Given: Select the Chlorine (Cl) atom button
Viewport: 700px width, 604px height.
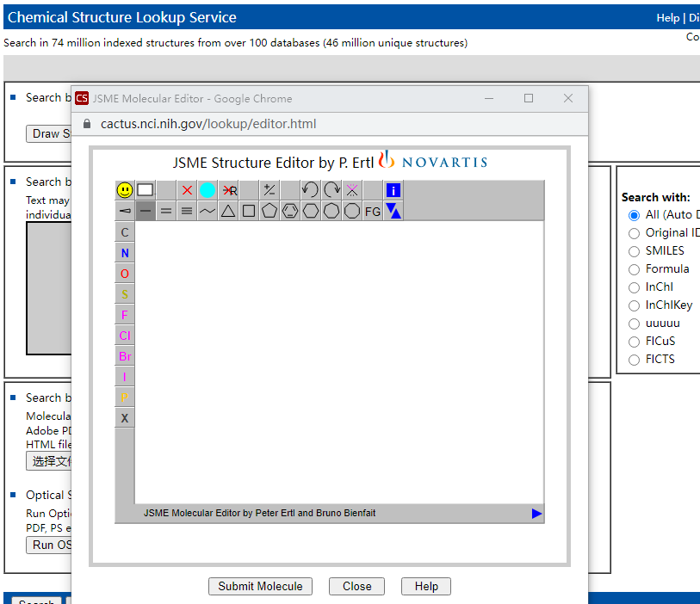Looking at the screenshot, I should click(x=125, y=336).
